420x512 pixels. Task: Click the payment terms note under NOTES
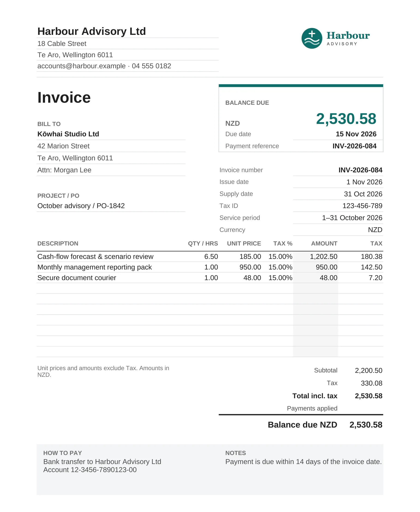pyautogui.click(x=303, y=462)
